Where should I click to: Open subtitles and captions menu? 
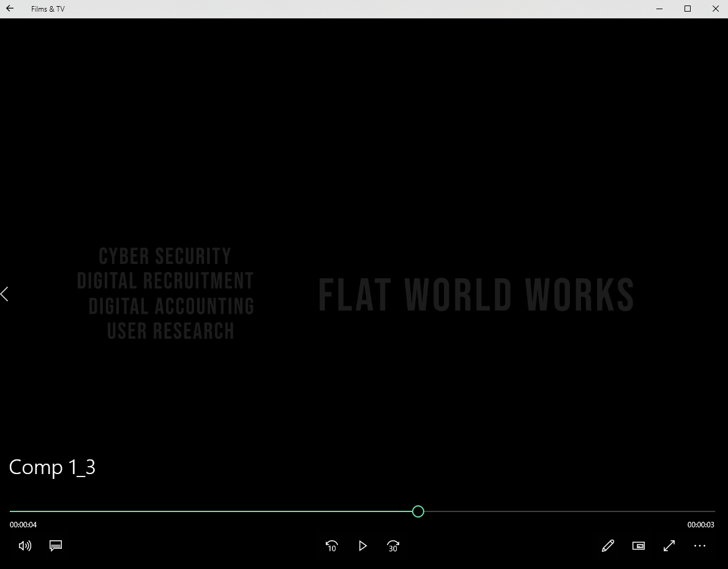(x=56, y=546)
